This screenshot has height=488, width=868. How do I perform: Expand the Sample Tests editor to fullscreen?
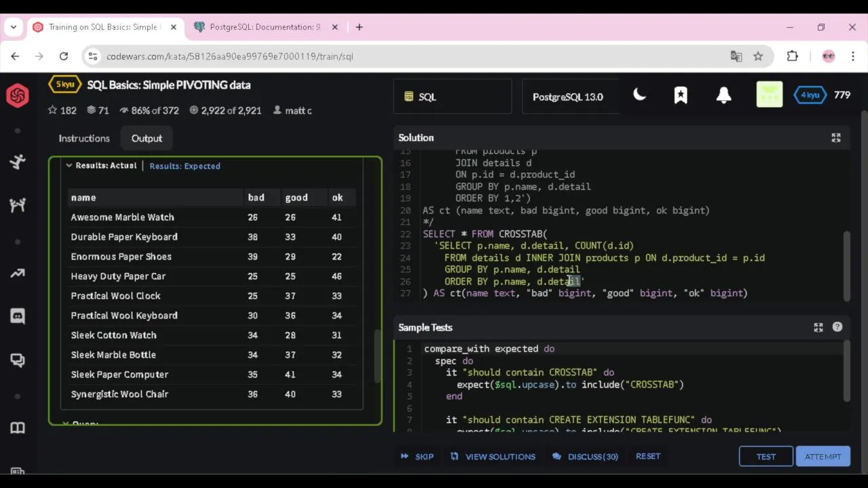[818, 327]
